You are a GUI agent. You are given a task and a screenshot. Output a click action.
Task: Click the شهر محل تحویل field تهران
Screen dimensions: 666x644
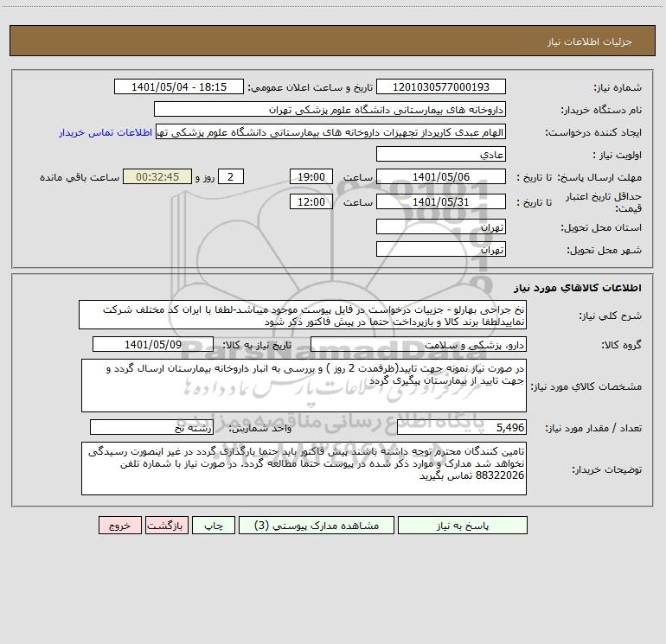[441, 249]
